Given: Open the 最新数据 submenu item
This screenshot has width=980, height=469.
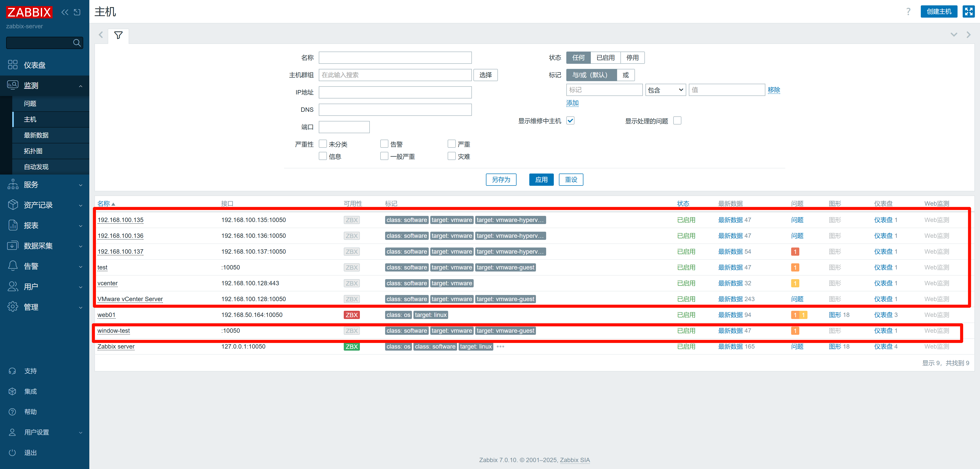Looking at the screenshot, I should (51, 135).
